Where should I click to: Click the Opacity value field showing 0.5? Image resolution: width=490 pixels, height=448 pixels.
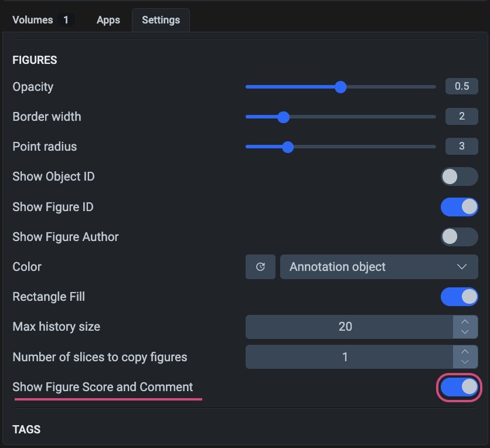point(461,87)
